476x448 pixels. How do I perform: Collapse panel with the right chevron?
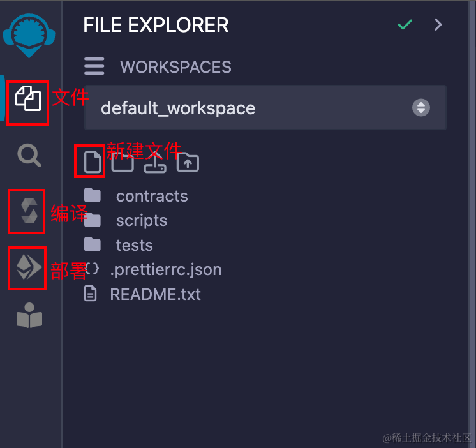pyautogui.click(x=438, y=25)
